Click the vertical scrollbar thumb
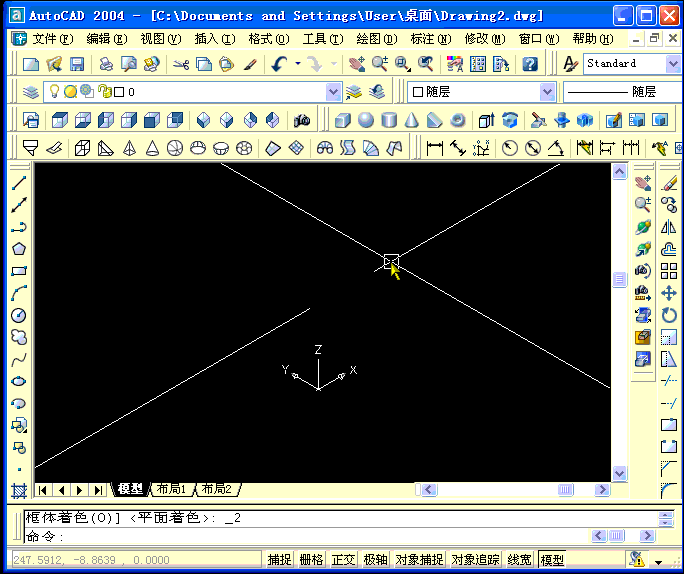The width and height of the screenshot is (684, 574). pyautogui.click(x=619, y=279)
